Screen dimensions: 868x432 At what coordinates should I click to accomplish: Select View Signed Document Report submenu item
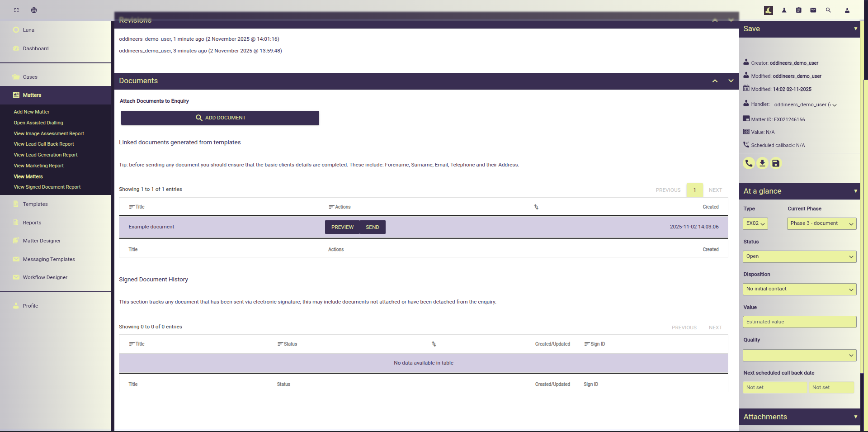click(47, 187)
